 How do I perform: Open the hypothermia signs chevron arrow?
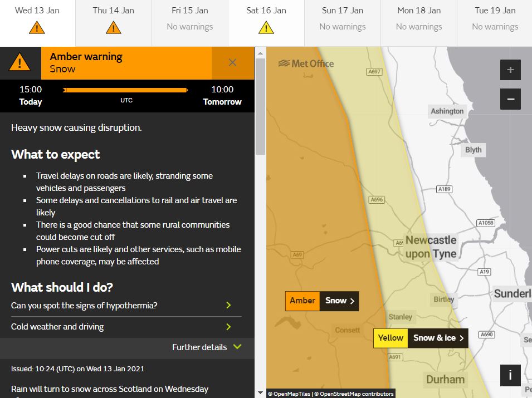pos(228,305)
